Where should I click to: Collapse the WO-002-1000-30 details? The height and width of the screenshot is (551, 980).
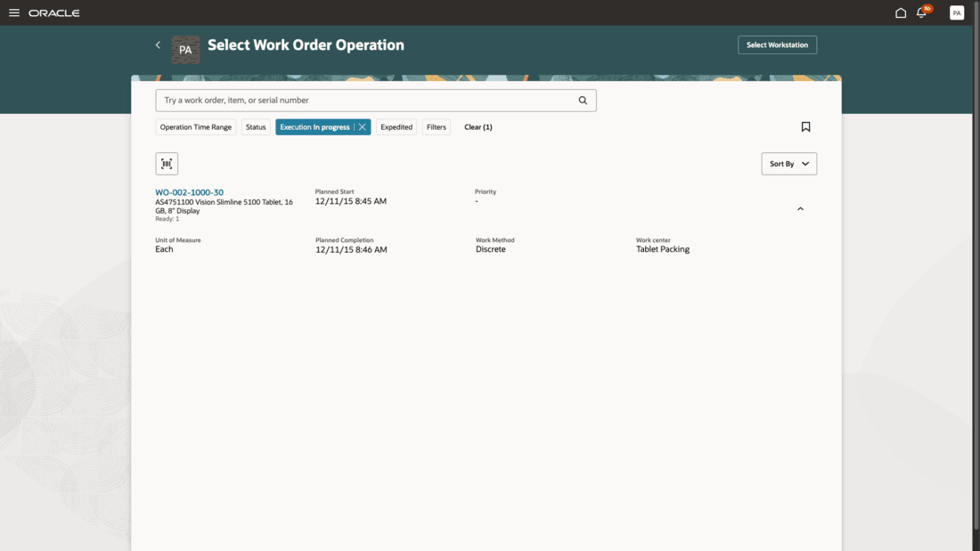pos(800,207)
